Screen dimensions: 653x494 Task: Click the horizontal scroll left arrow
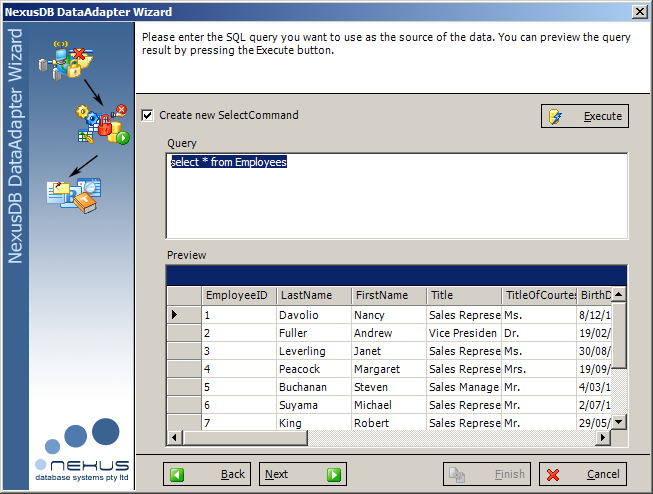pyautogui.click(x=174, y=437)
